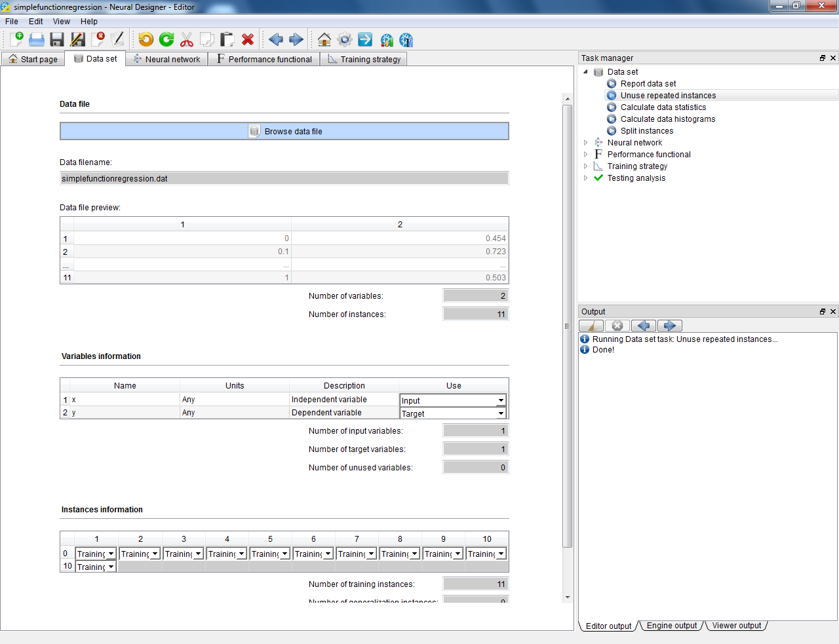Run the Calculate data histograms task
Viewport: 839px width, 644px height.
(667, 119)
